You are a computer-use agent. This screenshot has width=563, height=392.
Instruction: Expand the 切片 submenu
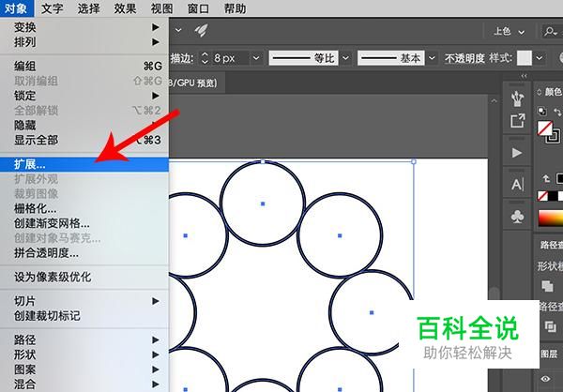point(84,301)
